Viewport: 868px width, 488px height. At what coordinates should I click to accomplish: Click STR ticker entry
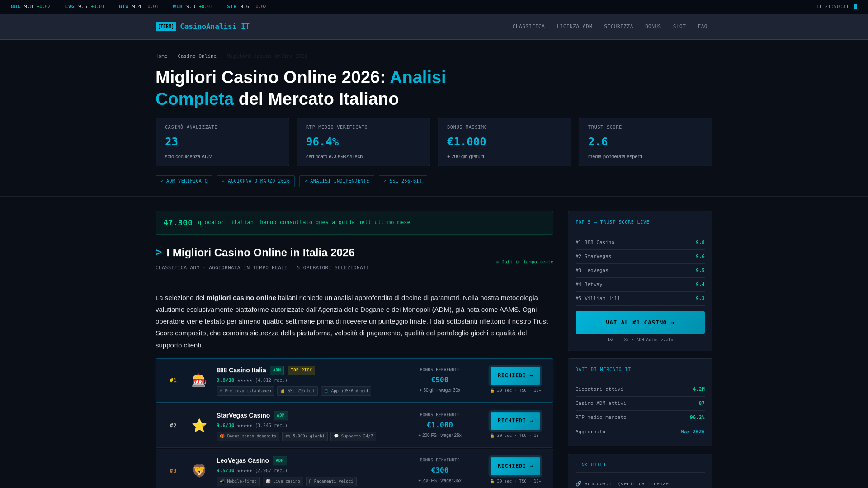pyautogui.click(x=246, y=7)
